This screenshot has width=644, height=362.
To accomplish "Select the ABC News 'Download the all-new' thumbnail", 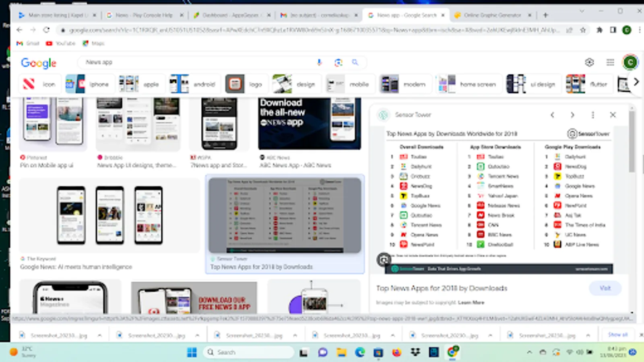I will click(310, 123).
